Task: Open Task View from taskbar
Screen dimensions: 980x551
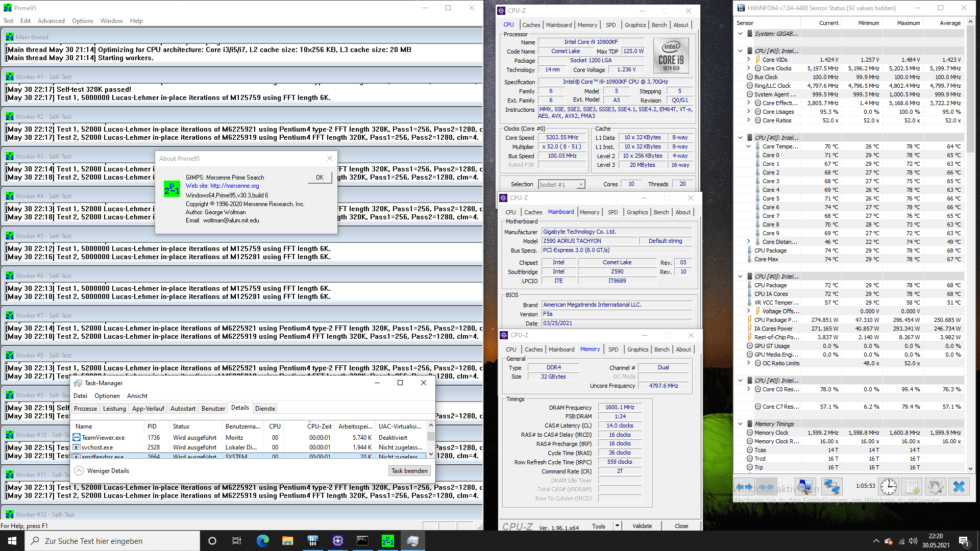Action: 237,541
